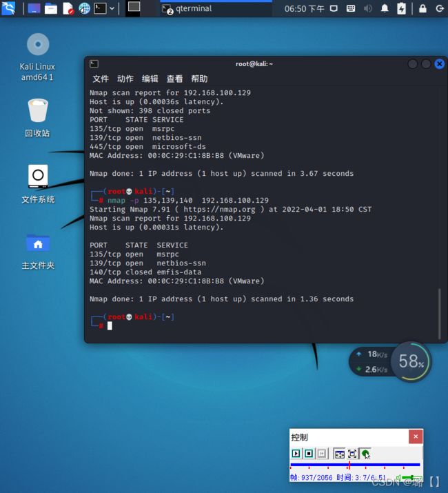This screenshot has height=493, width=448.
Task: Open the 文件系统 desktop icon
Action: (x=38, y=184)
